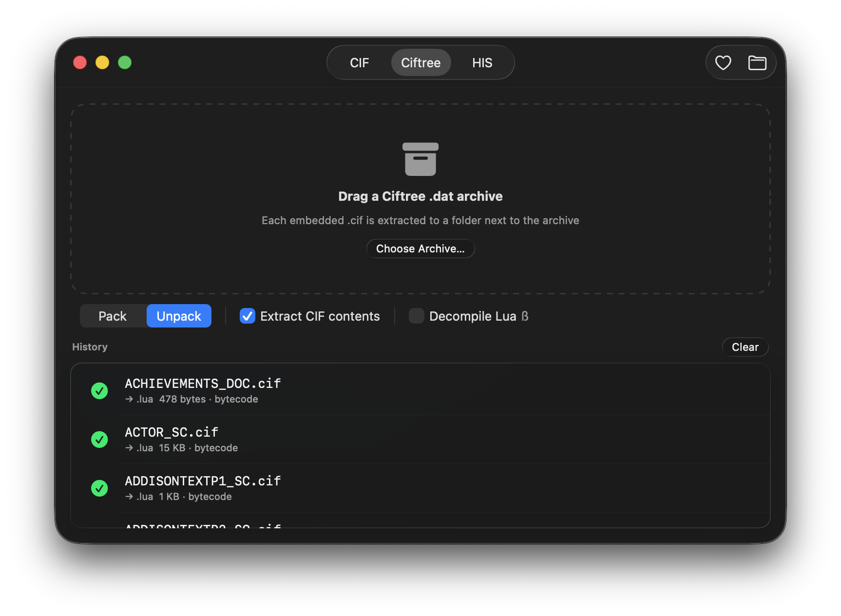The image size is (841, 616).
Task: Click the archive box icon in drop zone
Action: tap(420, 159)
